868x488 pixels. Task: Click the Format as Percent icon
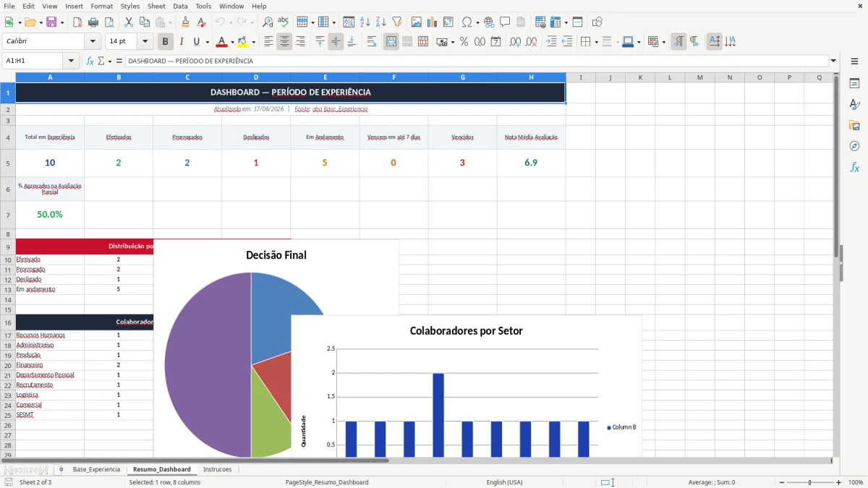coord(464,42)
